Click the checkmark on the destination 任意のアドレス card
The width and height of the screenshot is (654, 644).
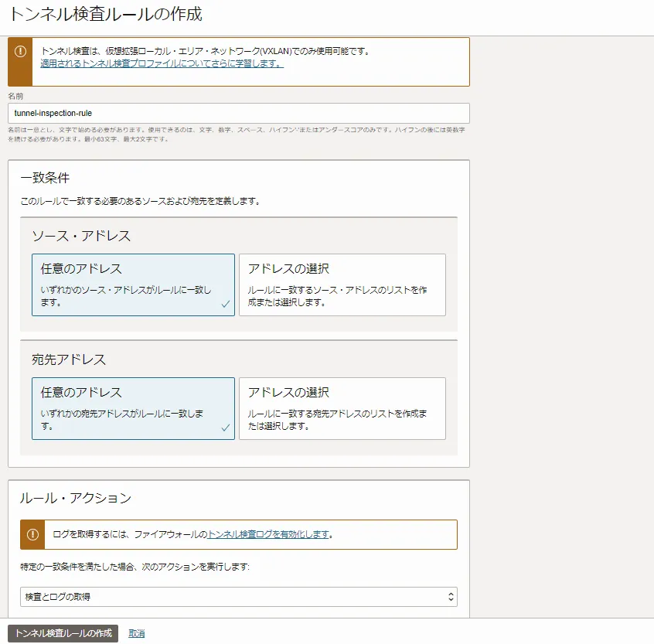tap(226, 429)
